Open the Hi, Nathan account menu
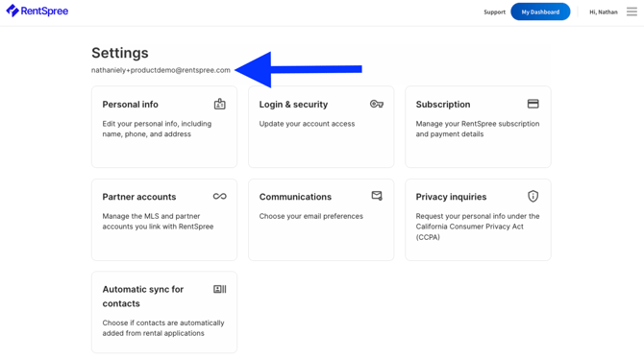The height and width of the screenshot is (359, 644). click(604, 12)
